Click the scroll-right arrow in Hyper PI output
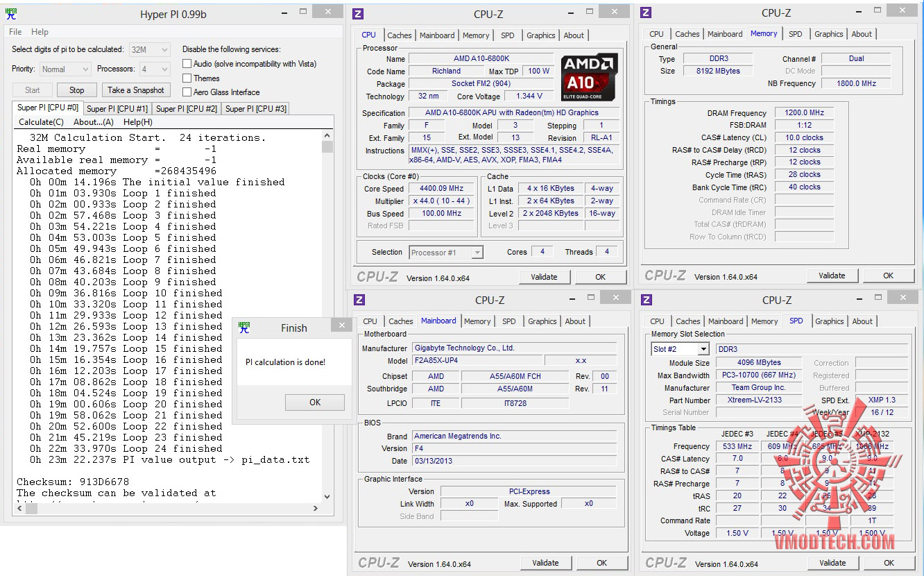The height and width of the screenshot is (576, 924). [316, 509]
